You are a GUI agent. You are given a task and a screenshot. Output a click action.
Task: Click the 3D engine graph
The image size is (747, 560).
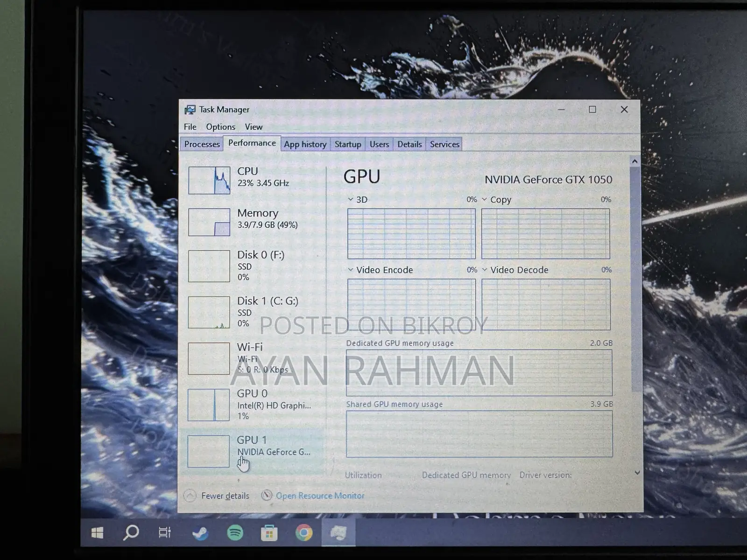pyautogui.click(x=411, y=233)
